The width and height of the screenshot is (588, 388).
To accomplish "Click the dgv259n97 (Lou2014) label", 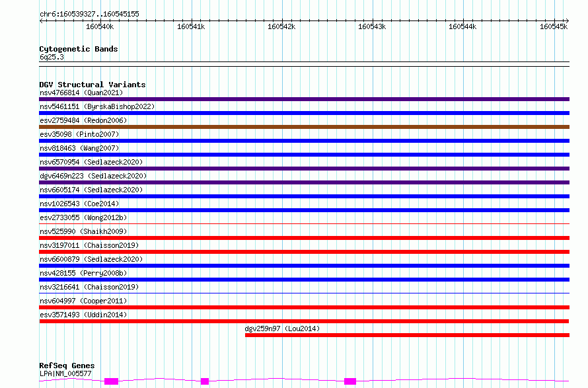I will tap(282, 329).
